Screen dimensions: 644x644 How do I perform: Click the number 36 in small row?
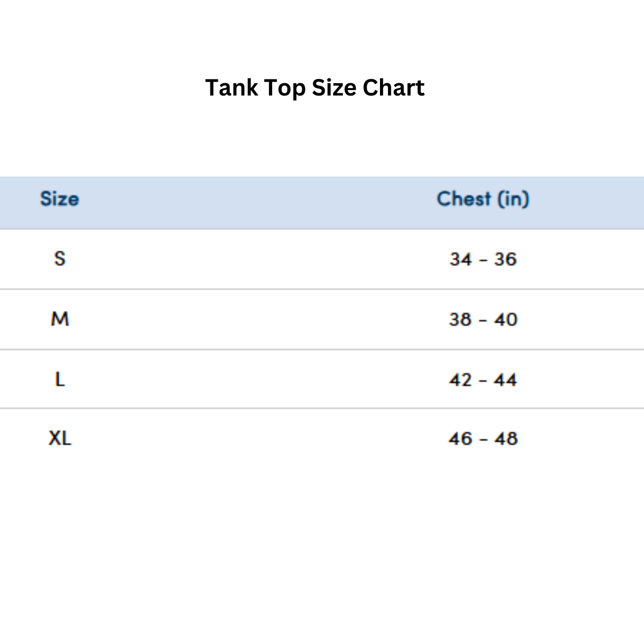coord(506,259)
